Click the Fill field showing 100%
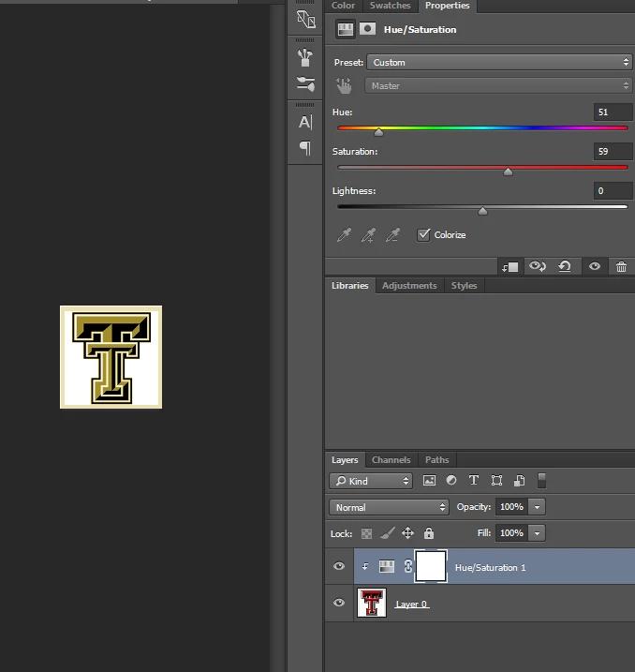 (511, 533)
